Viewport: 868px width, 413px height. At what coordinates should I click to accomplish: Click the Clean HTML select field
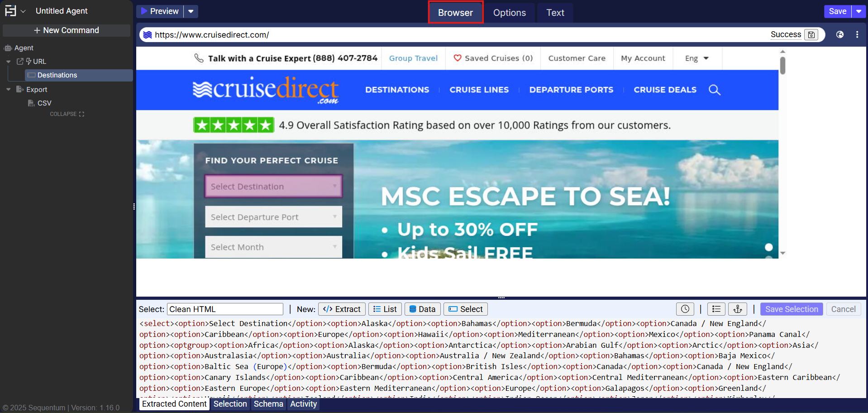(x=225, y=309)
